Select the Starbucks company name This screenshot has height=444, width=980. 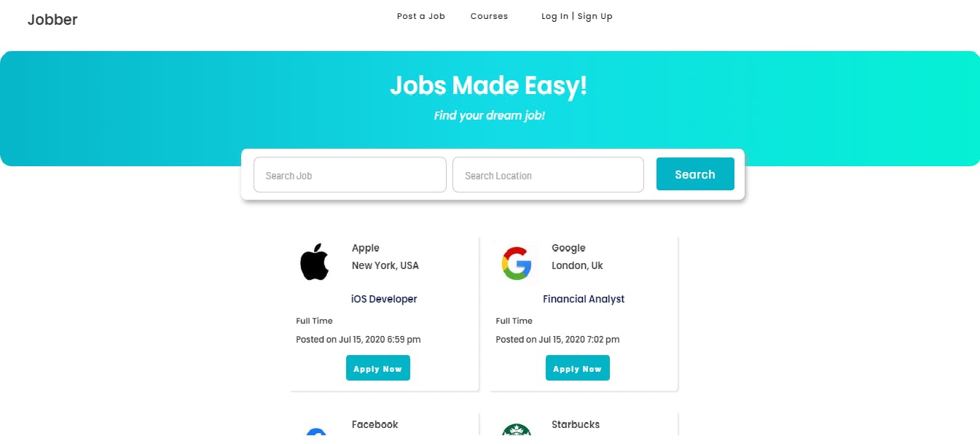tap(576, 424)
